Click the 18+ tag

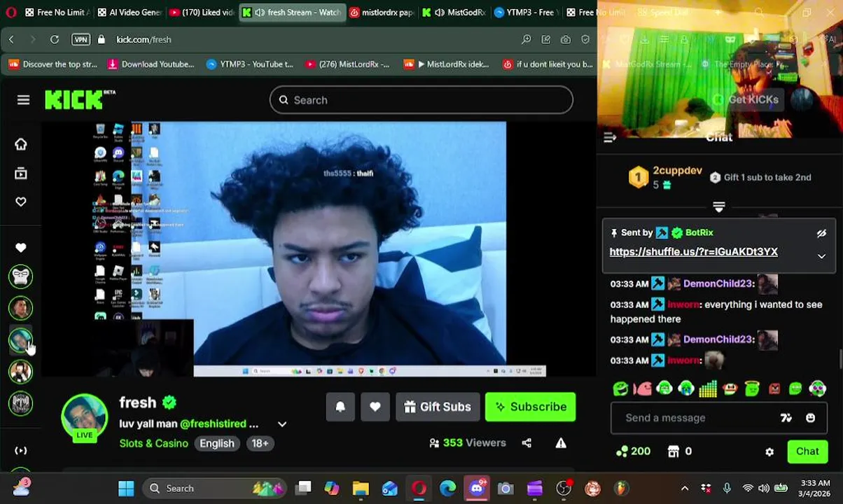point(260,443)
